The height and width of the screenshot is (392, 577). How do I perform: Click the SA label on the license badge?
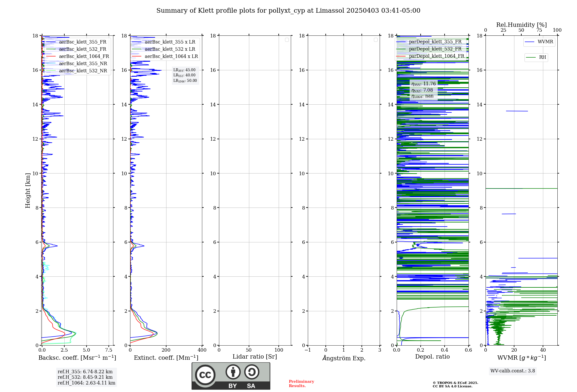tap(251, 386)
